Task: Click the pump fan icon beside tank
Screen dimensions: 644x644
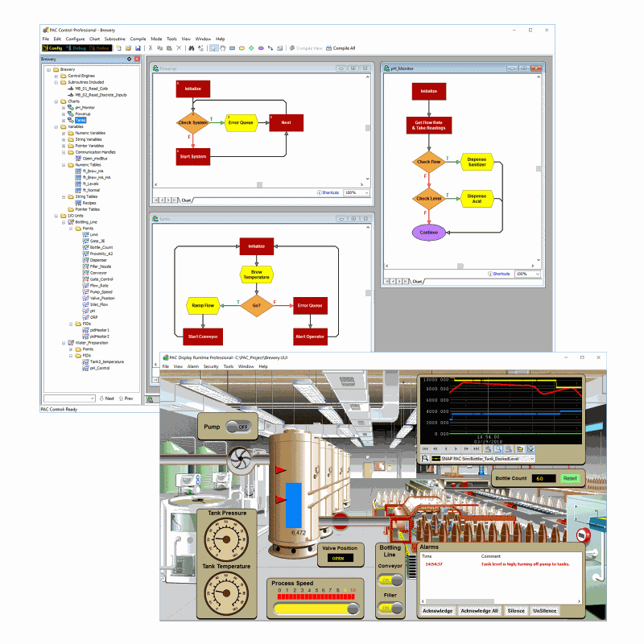Action: point(239,458)
